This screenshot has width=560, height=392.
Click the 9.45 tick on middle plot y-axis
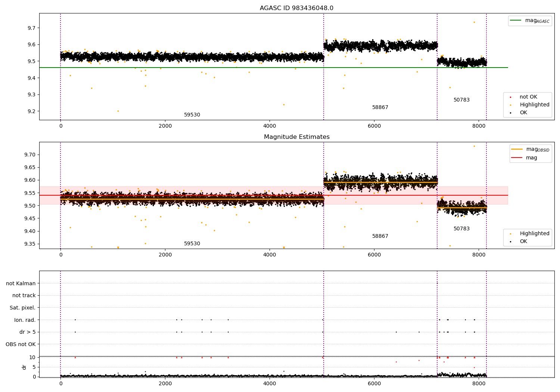coord(30,219)
